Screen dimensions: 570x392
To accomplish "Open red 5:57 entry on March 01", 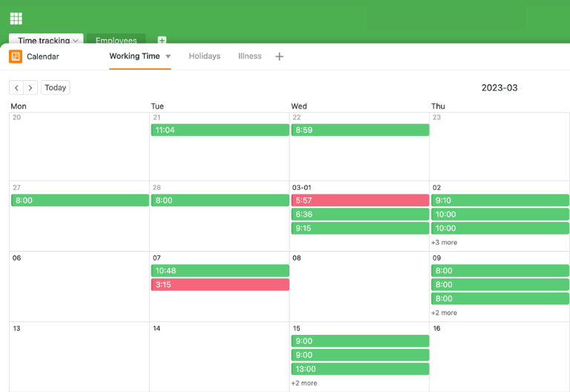I will [x=360, y=200].
